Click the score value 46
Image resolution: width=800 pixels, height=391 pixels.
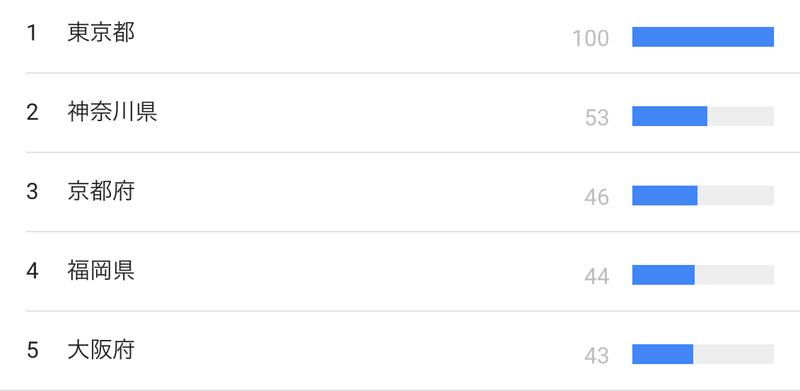click(x=597, y=198)
